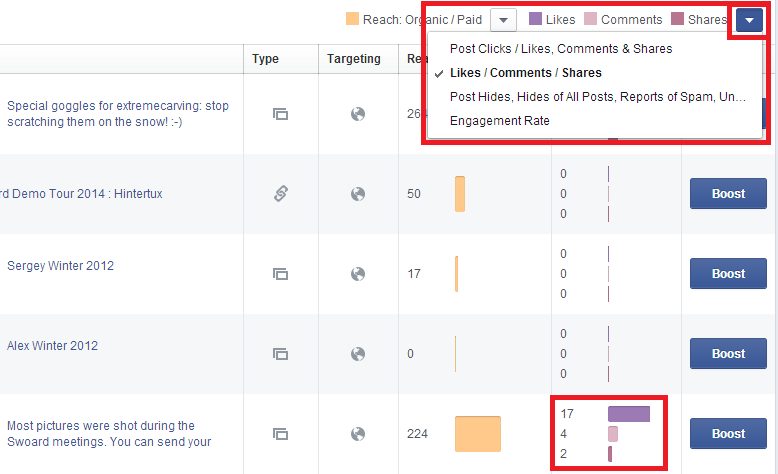Select Post Hides, Hides of All Posts option
The height and width of the screenshot is (474, 778).
click(x=599, y=96)
